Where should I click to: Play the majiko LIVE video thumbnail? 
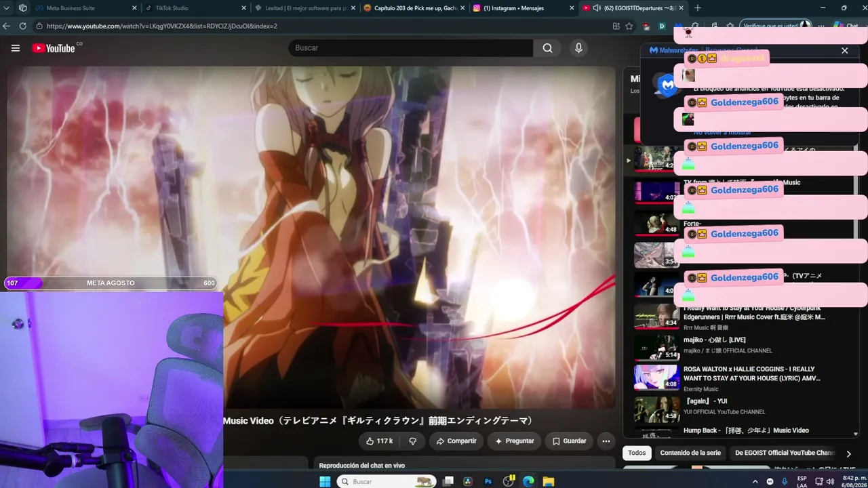[656, 348]
